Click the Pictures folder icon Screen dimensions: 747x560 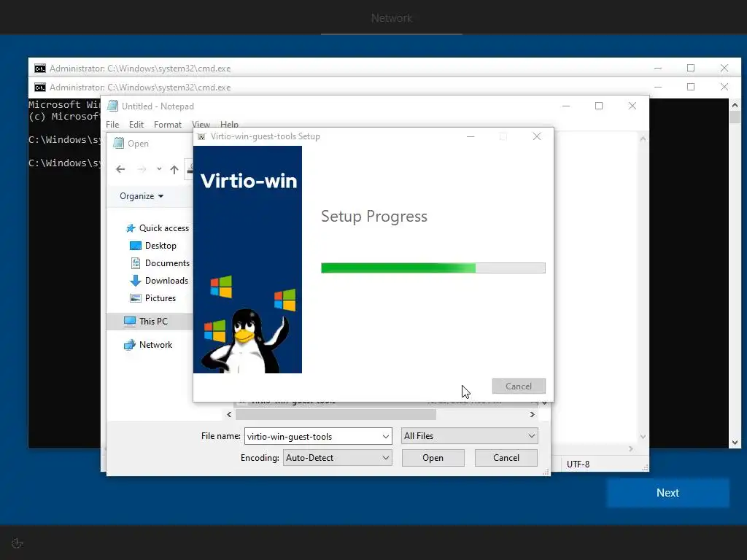(x=136, y=298)
